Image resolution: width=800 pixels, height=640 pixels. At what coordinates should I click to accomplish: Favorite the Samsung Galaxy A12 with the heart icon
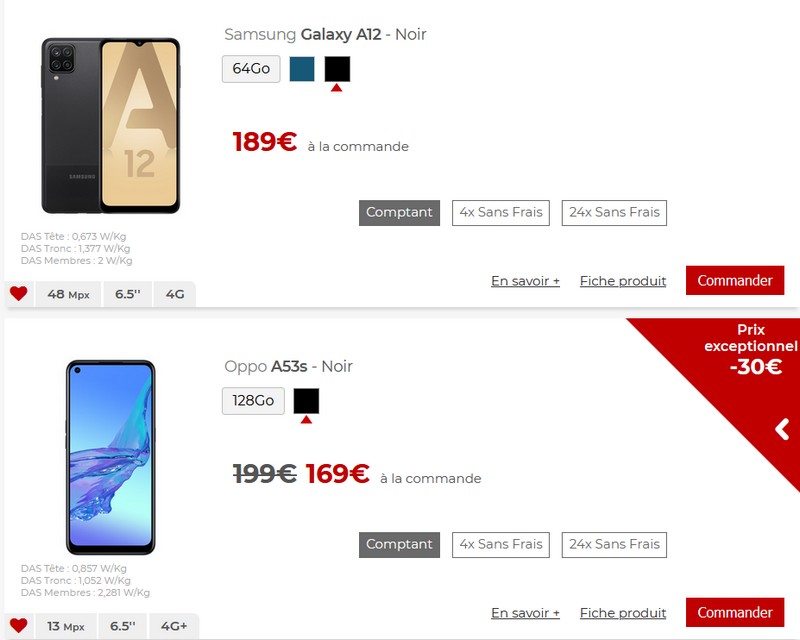tap(19, 293)
